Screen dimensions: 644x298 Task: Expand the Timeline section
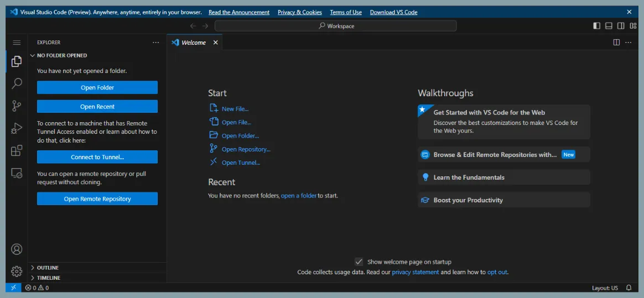click(x=49, y=278)
